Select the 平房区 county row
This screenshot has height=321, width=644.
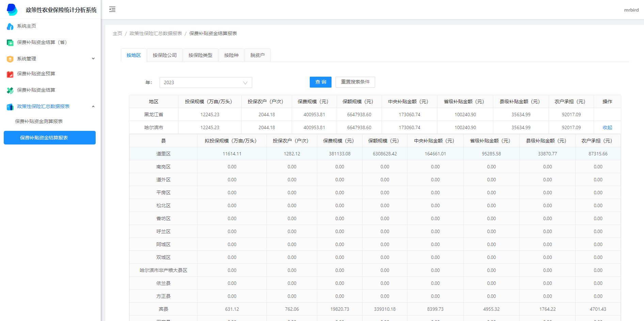click(x=375, y=193)
